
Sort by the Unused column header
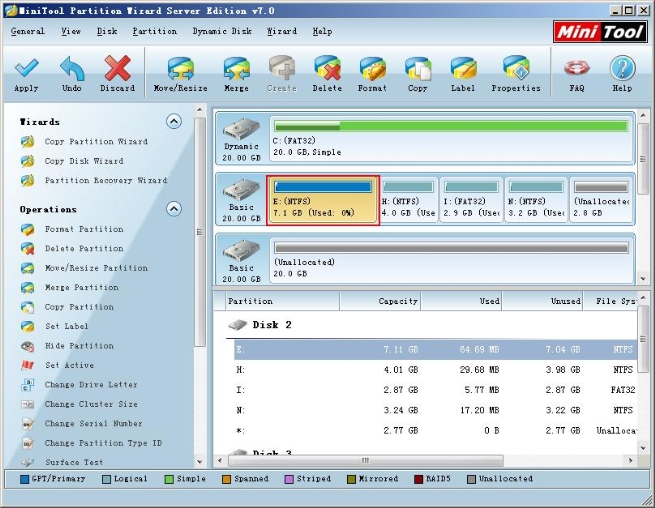click(x=542, y=301)
